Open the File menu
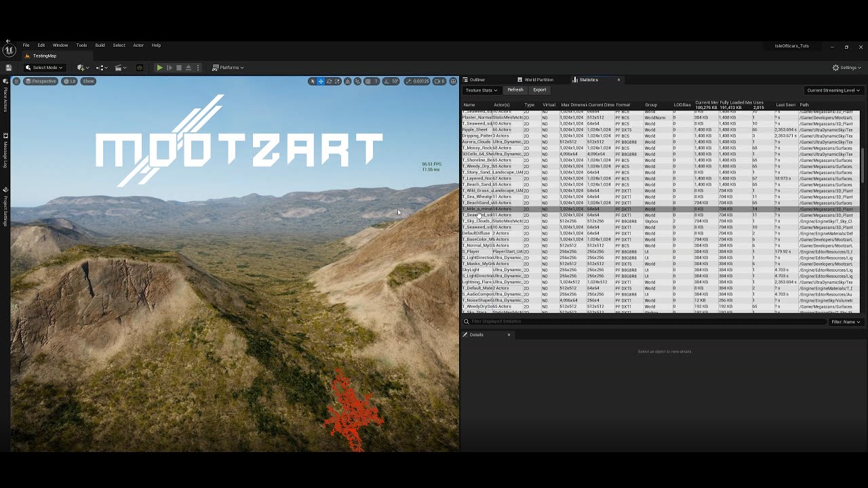 (26, 45)
